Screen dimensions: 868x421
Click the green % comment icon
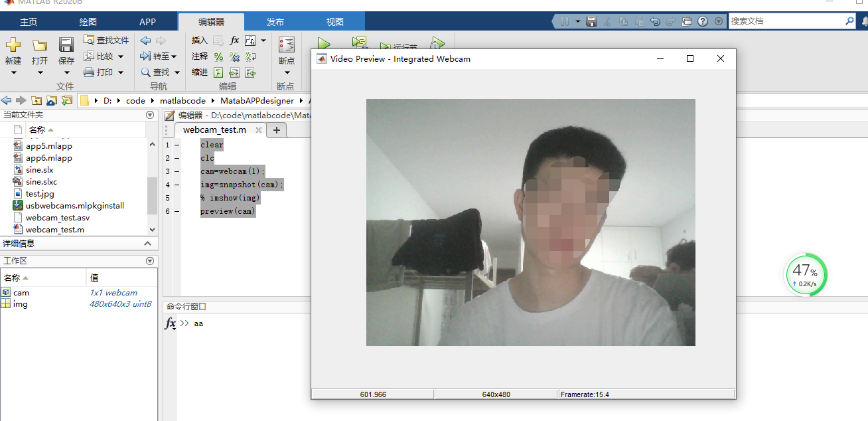tap(218, 56)
